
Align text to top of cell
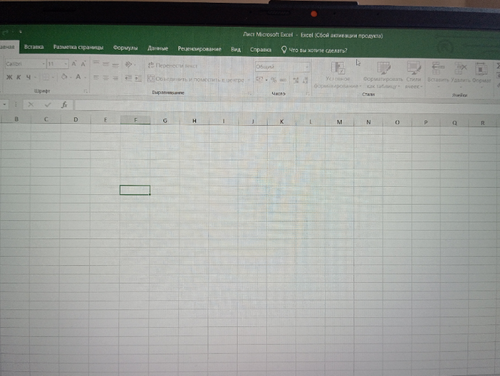(x=96, y=63)
